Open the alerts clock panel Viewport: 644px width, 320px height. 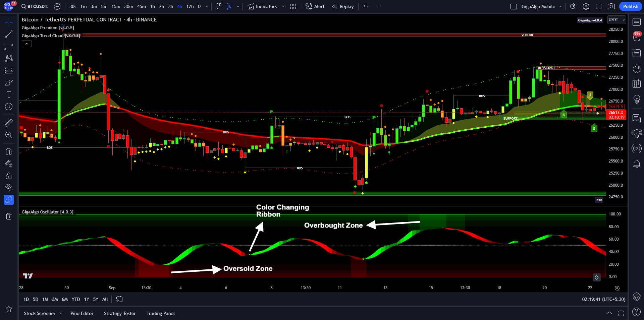[x=637, y=38]
